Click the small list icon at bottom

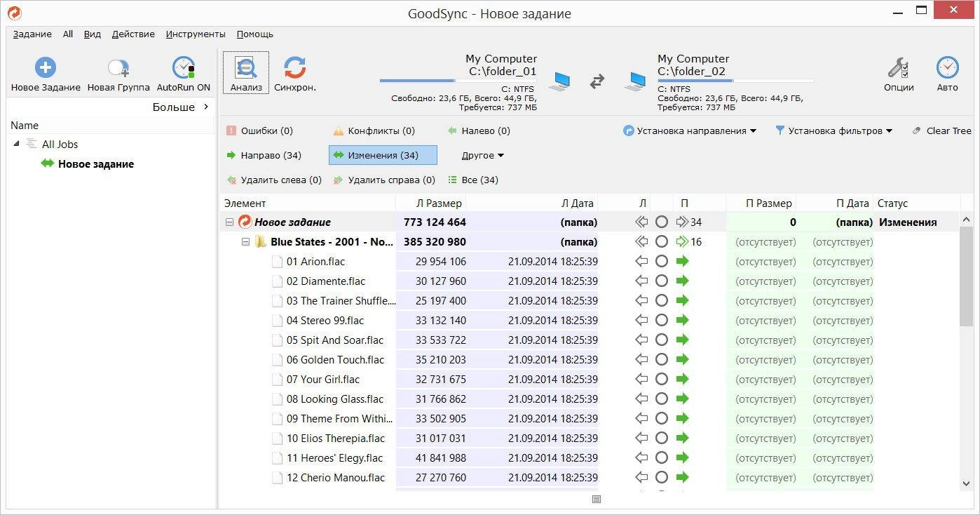click(x=597, y=500)
